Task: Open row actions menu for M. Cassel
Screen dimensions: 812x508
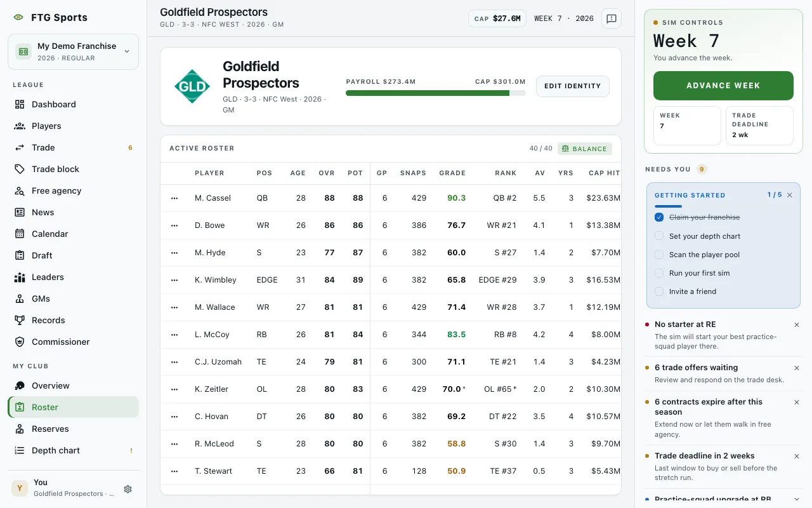Action: (174, 198)
